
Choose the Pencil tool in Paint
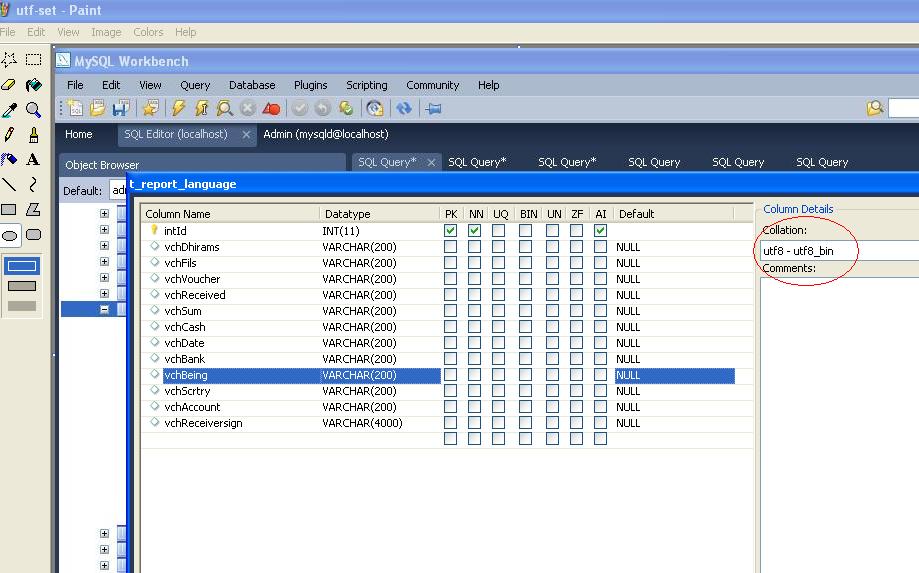click(9, 135)
